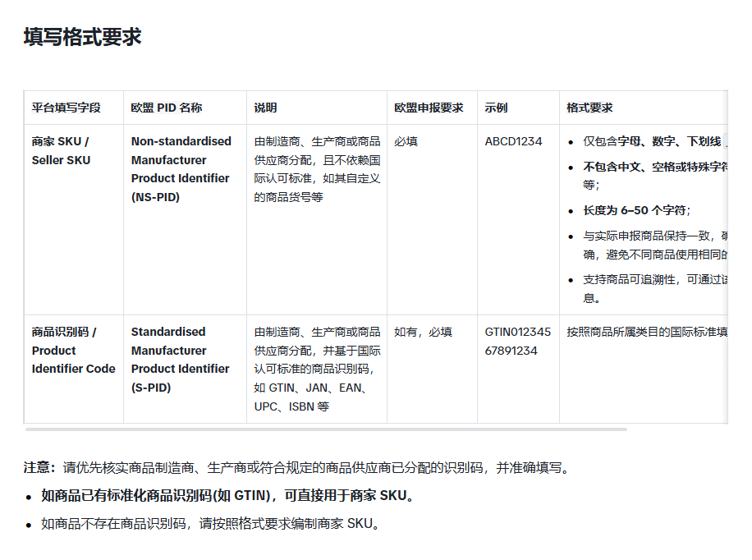Click the text 按照商品所属类目的国际标准填
Viewport: 752px width, 560px height.
(647, 332)
